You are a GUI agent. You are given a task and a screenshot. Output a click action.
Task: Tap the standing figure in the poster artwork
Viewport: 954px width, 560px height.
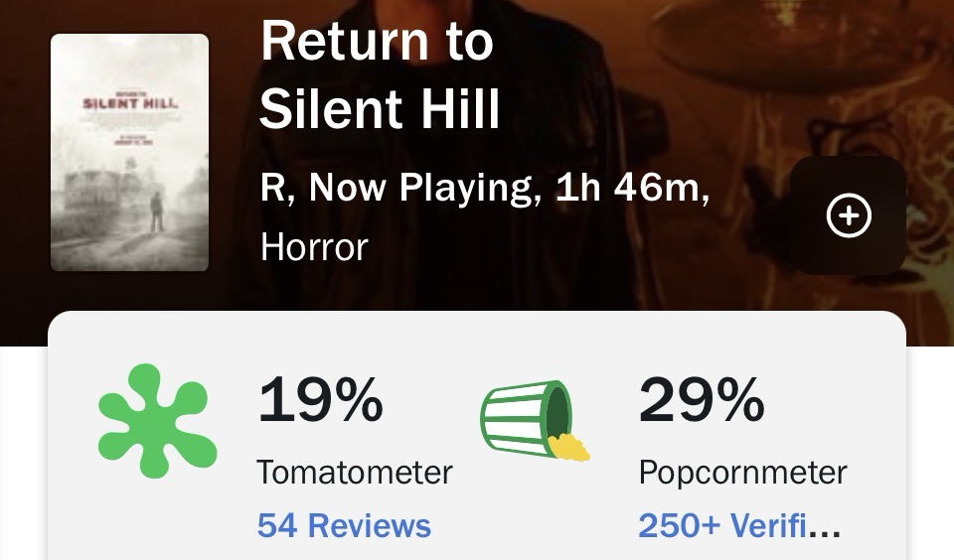157,210
